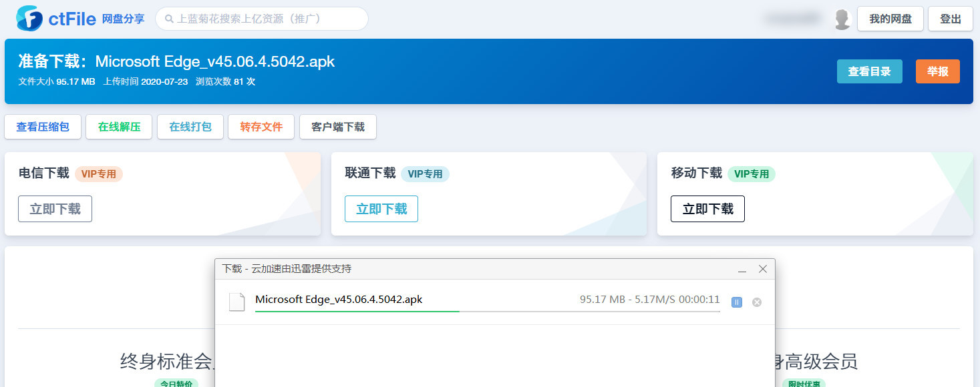This screenshot has height=387, width=980.
Task: Click the download dialog title bar text
Action: point(287,269)
